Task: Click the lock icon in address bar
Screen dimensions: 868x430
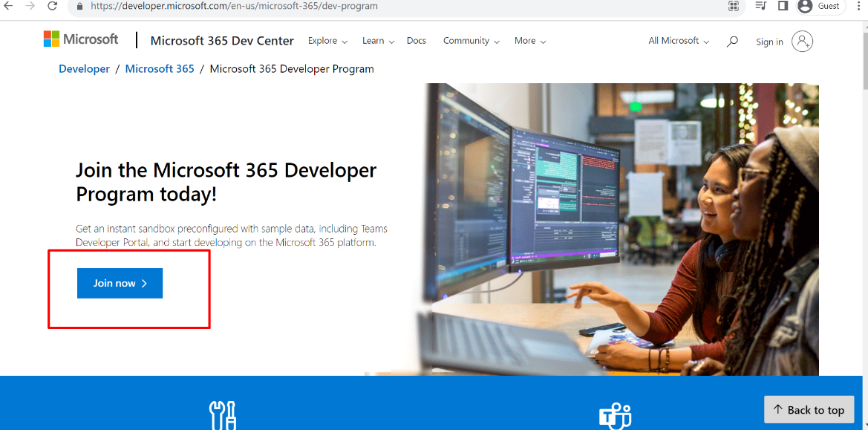Action: 79,7
